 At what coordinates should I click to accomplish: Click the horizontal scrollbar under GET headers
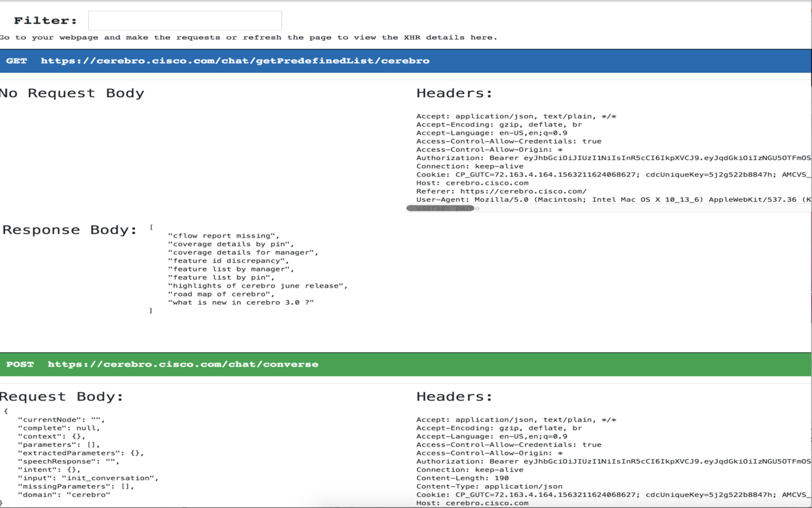click(x=440, y=208)
